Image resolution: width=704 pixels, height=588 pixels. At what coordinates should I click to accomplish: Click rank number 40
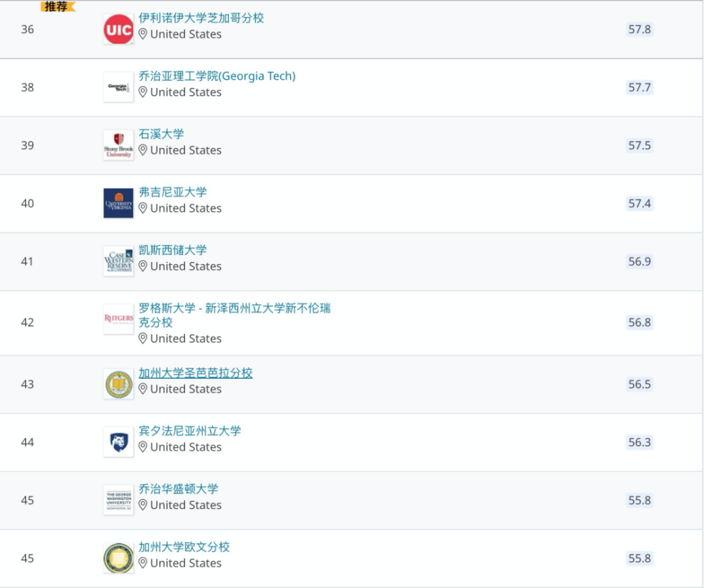[x=27, y=203]
